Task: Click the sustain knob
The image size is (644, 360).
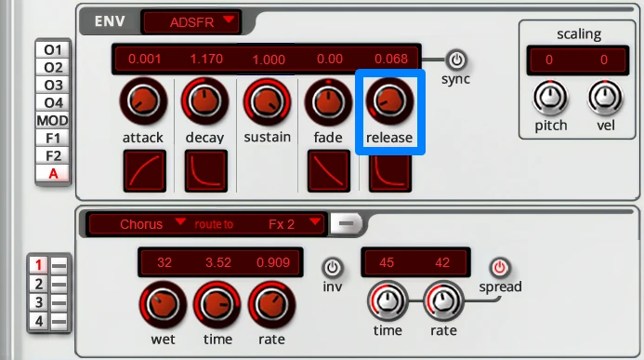Action: pyautogui.click(x=267, y=101)
